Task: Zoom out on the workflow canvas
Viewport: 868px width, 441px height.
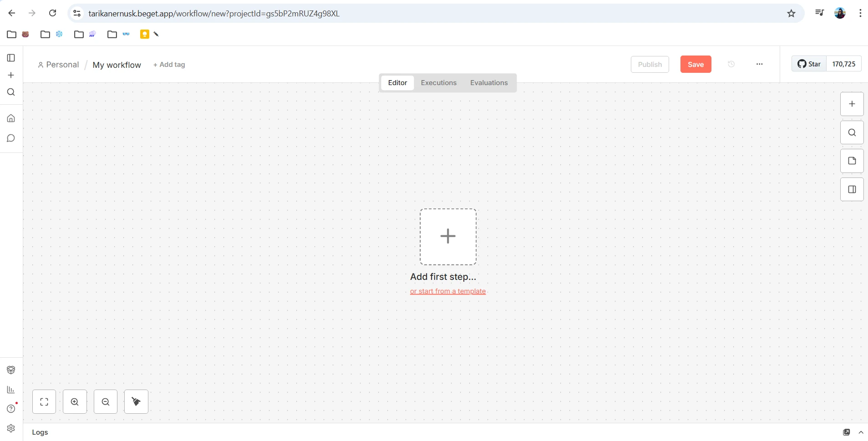Action: coord(106,402)
